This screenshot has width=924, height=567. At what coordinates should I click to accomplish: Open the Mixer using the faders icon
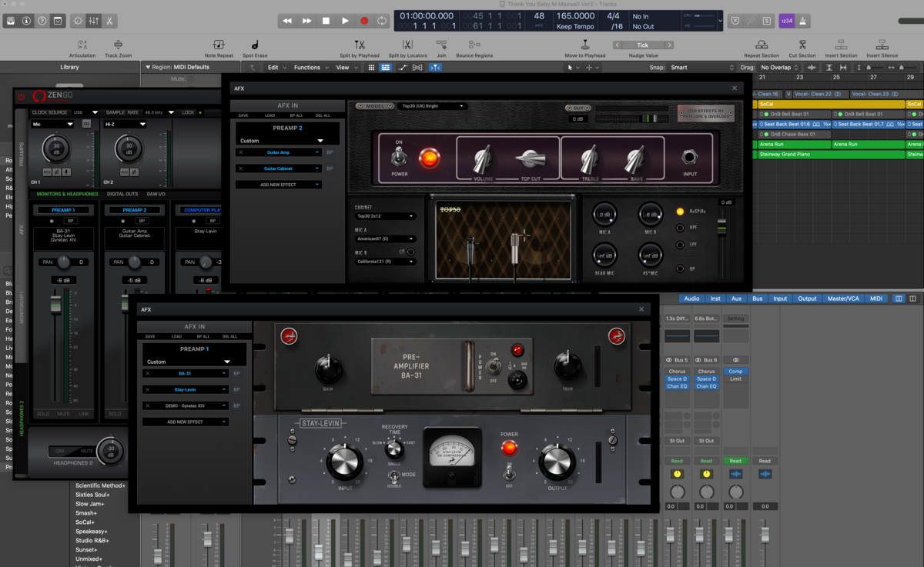coord(93,21)
